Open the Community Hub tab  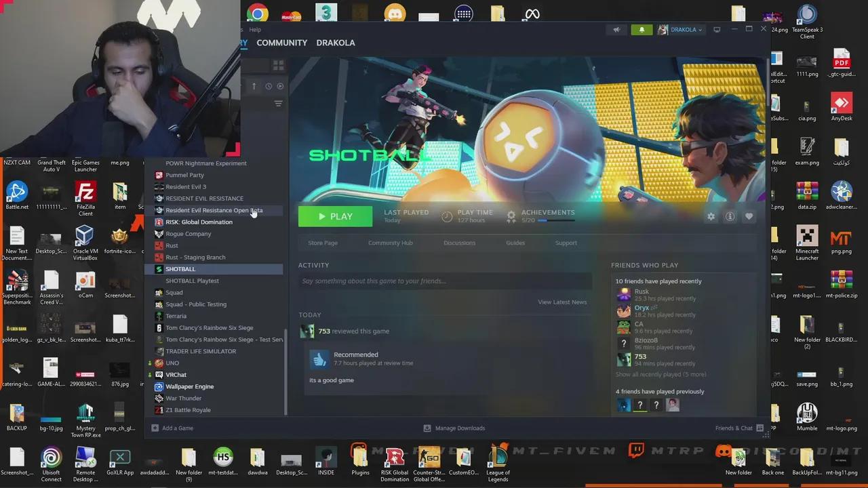click(390, 243)
